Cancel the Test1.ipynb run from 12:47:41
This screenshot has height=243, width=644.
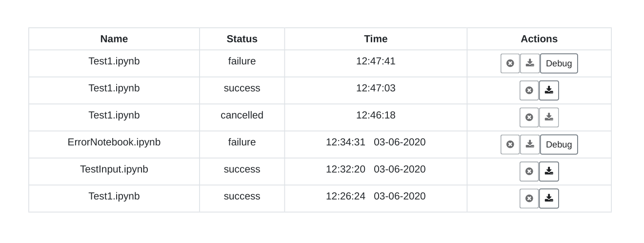point(510,63)
